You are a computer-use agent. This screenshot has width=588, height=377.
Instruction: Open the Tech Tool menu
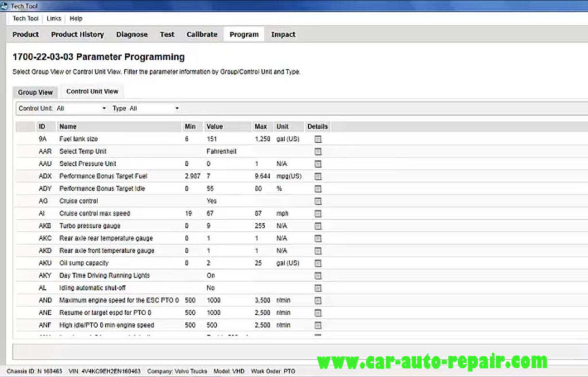25,18
